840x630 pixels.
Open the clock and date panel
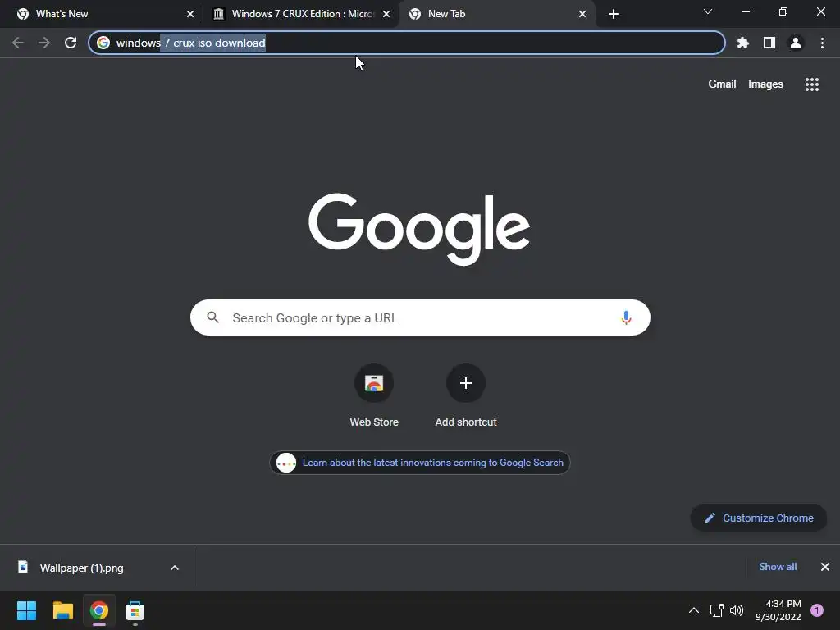click(x=778, y=610)
